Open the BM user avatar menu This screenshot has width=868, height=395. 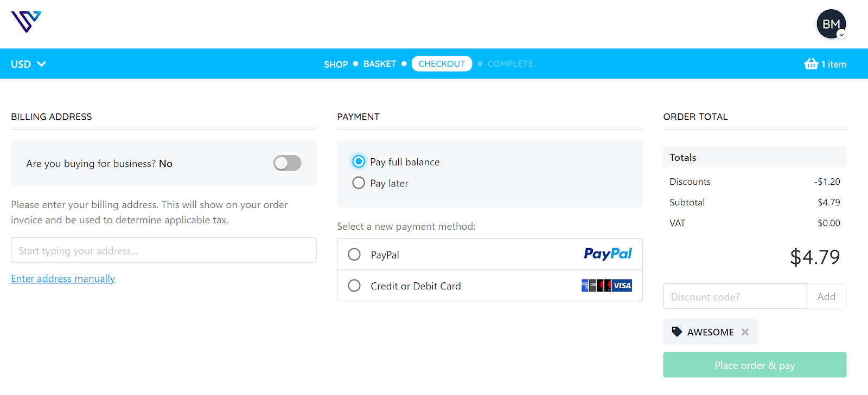pos(831,24)
